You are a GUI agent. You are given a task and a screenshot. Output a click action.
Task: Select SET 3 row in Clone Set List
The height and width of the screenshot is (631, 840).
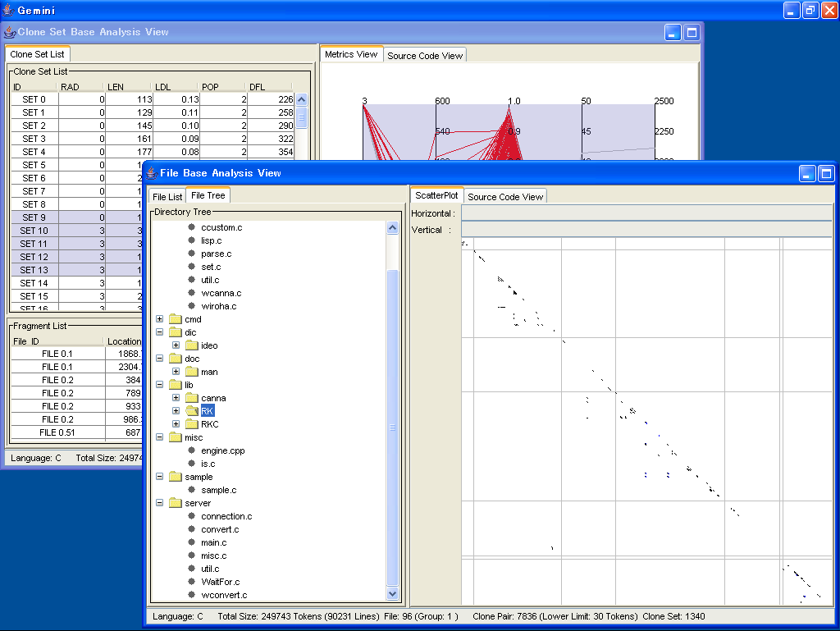point(34,139)
